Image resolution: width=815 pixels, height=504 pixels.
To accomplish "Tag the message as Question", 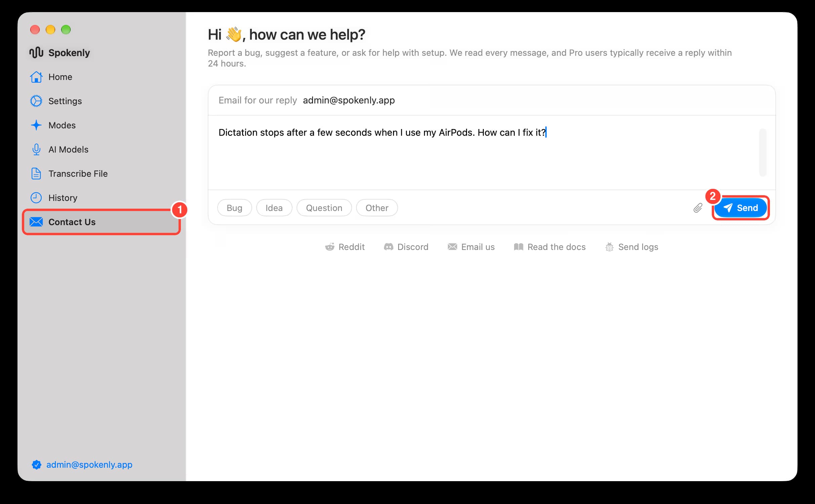I will pos(324,208).
